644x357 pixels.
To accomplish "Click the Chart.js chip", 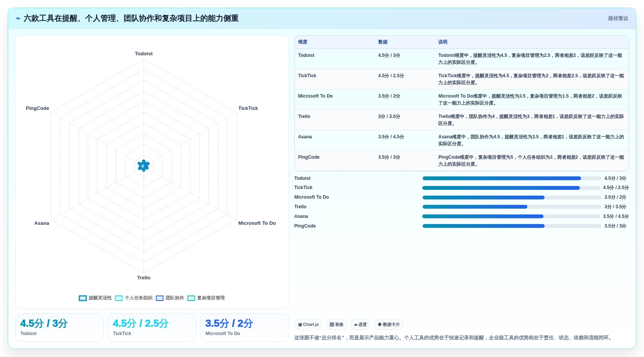I will [x=309, y=325].
